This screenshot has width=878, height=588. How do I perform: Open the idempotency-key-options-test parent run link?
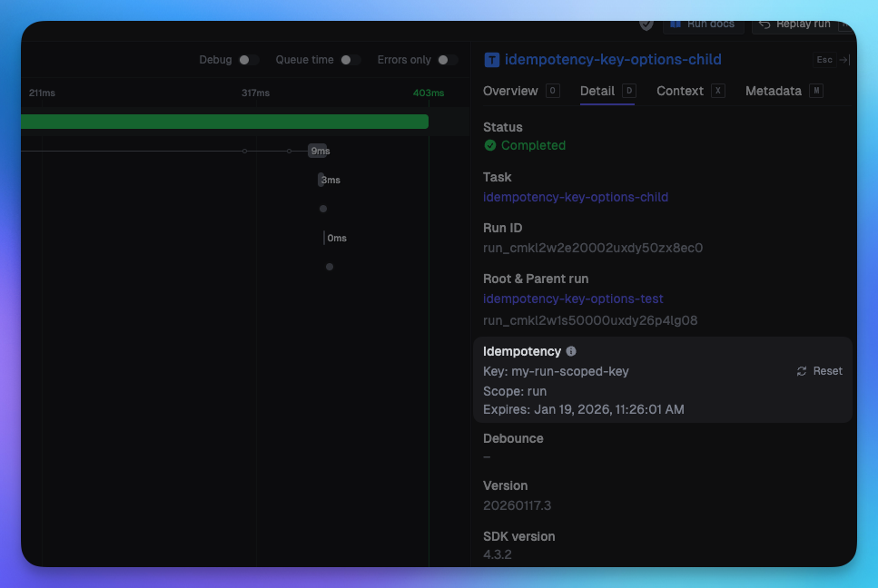click(x=573, y=299)
